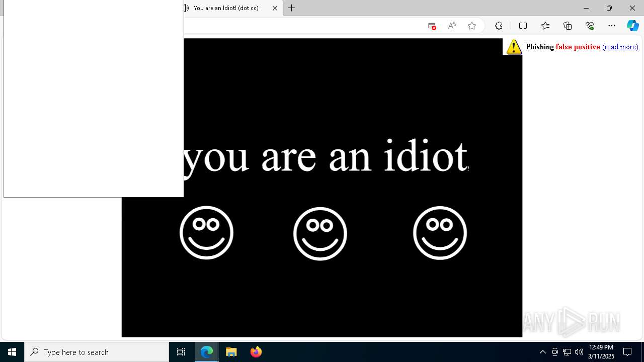Screen dimensions: 644x362
Task: Open the Copilot sidebar
Action: [x=633, y=26]
